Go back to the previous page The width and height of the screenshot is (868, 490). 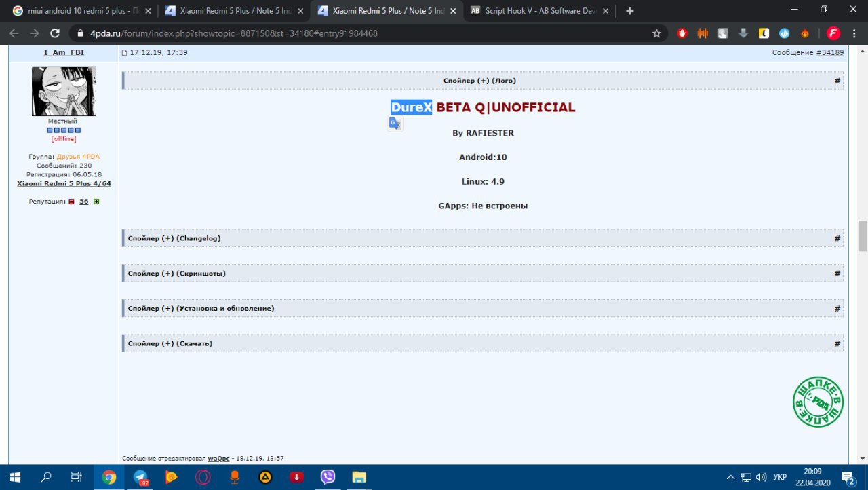(14, 33)
